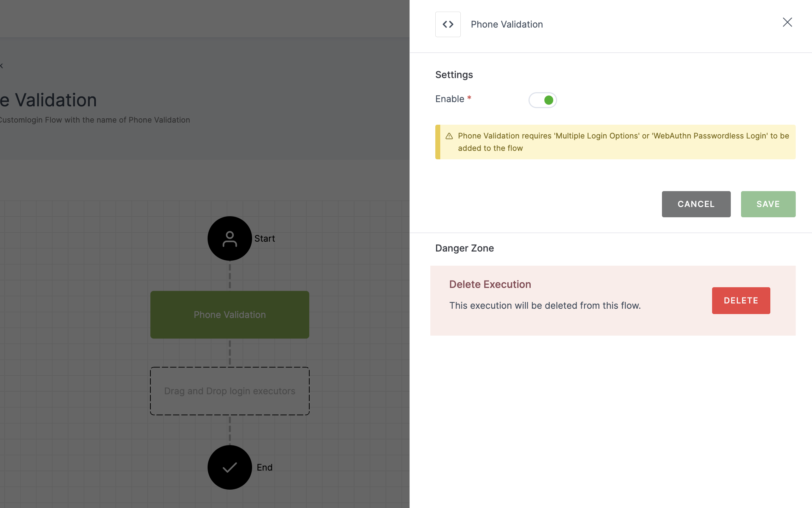
Task: Click the close X icon on panel
Action: [x=787, y=22]
